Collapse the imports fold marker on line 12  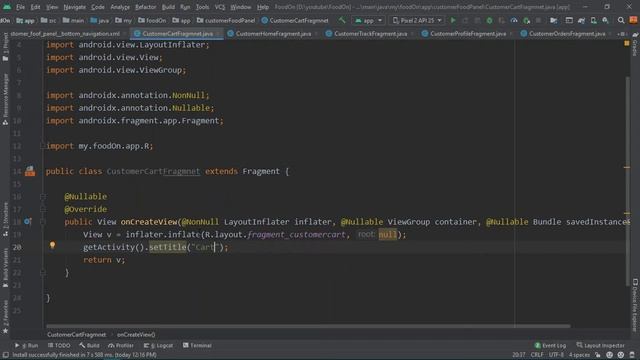point(43,146)
